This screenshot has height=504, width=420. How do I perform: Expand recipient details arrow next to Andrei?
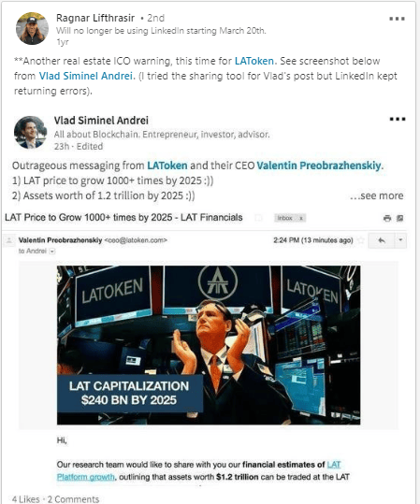coord(51,252)
